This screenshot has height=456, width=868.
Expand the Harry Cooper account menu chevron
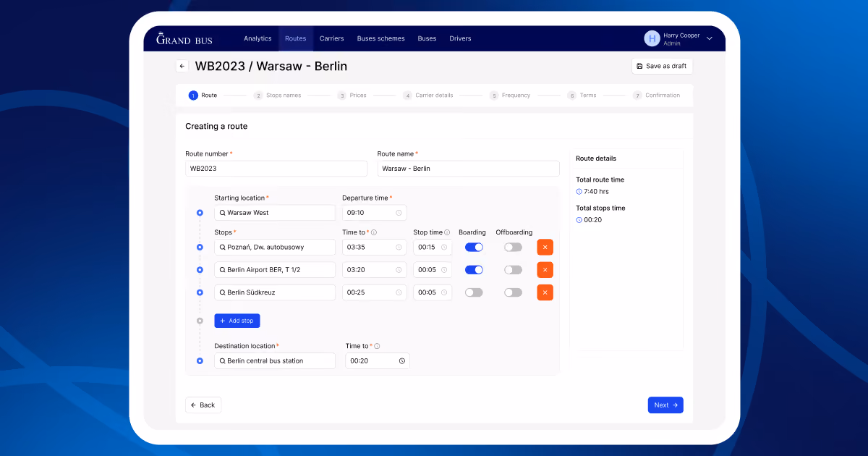coord(710,38)
